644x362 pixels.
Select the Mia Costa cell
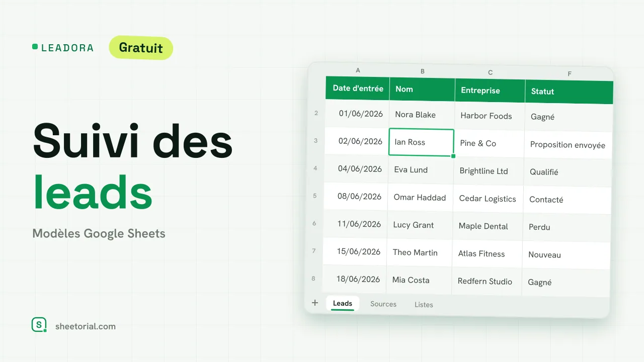point(419,281)
